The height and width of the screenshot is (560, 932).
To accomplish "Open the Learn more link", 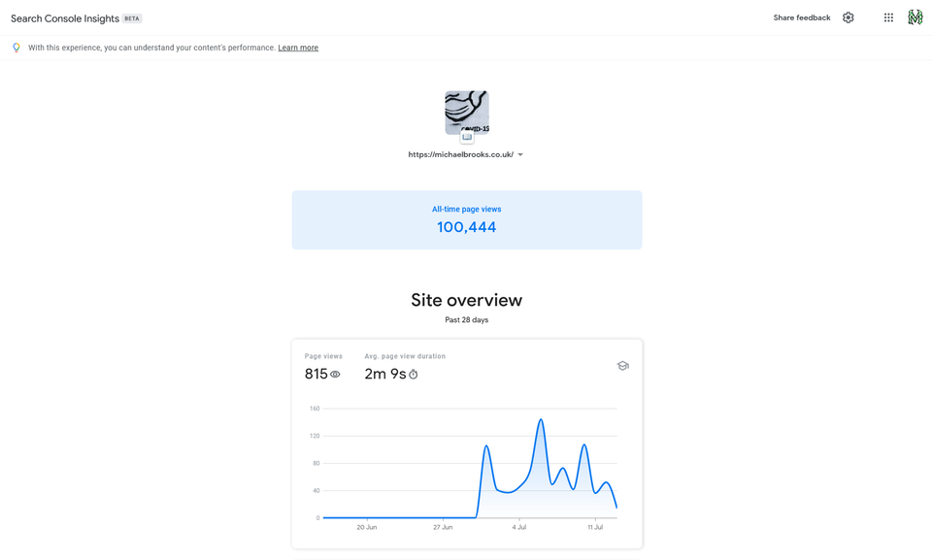I will 297,47.
